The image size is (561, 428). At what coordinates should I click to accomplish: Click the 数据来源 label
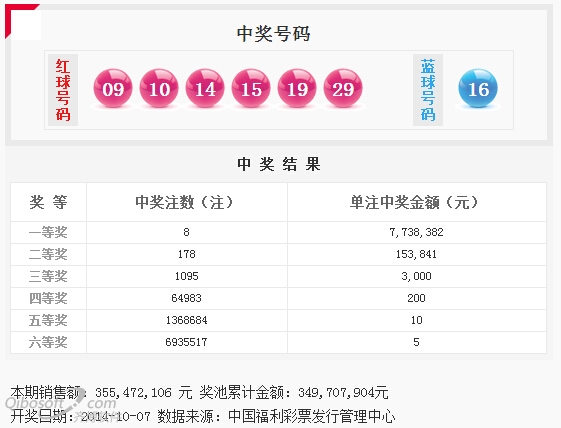click(x=185, y=416)
